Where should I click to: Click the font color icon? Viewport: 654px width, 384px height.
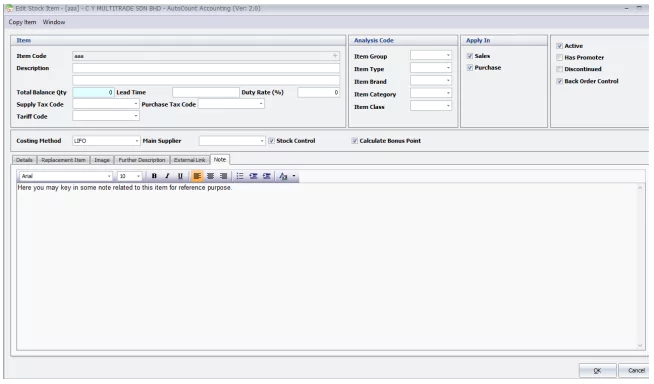[283, 176]
